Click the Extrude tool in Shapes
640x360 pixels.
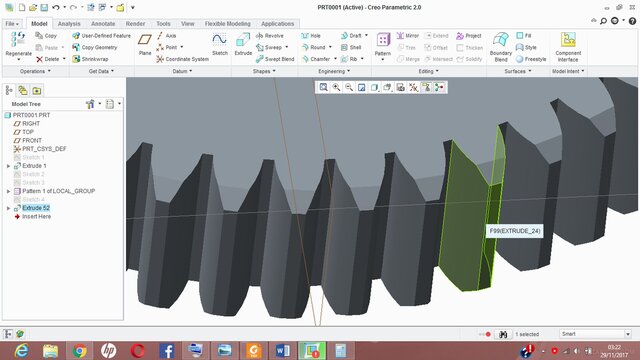[x=243, y=44]
